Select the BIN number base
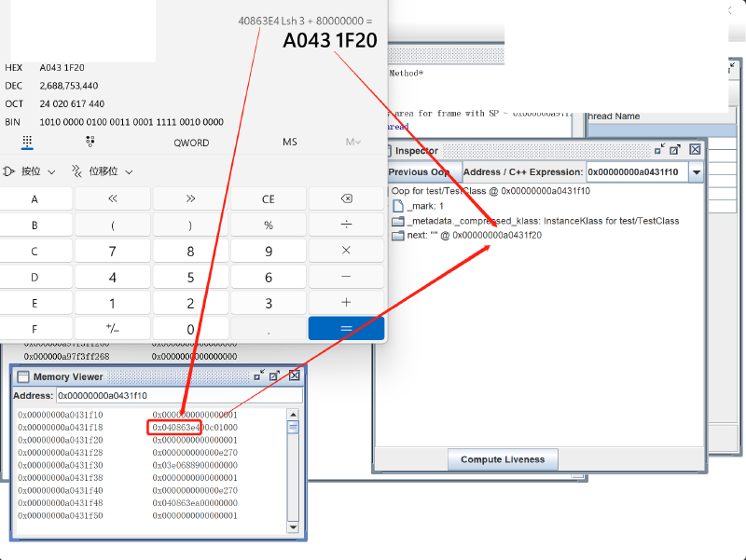The width and height of the screenshot is (746, 560). [x=13, y=122]
